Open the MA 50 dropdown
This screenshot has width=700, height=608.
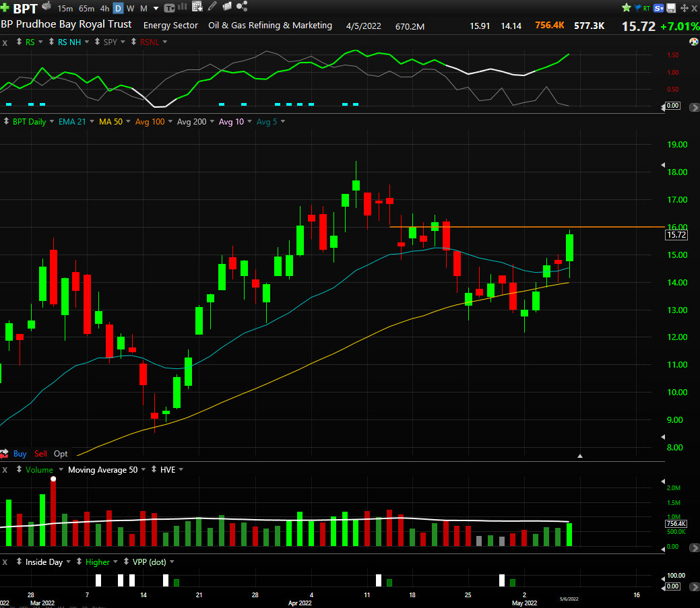pos(128,121)
